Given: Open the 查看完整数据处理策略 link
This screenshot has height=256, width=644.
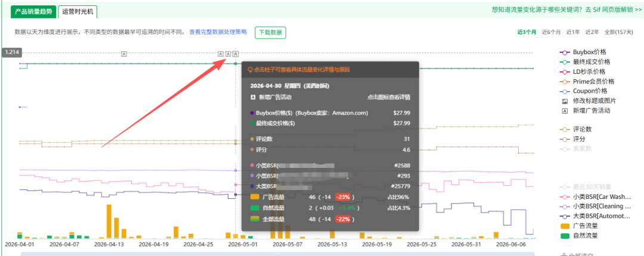Looking at the screenshot, I should (218, 32).
